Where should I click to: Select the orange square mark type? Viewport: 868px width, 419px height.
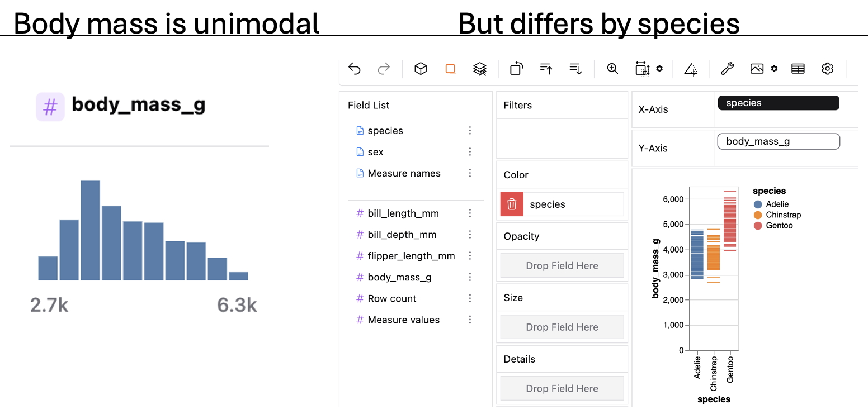(450, 68)
